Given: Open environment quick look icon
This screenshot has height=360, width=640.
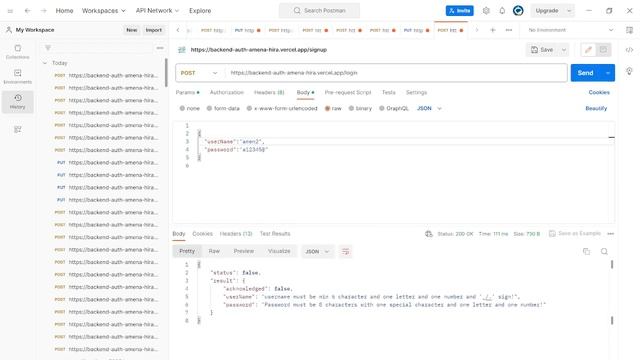Looking at the screenshot, I should click(x=629, y=30).
